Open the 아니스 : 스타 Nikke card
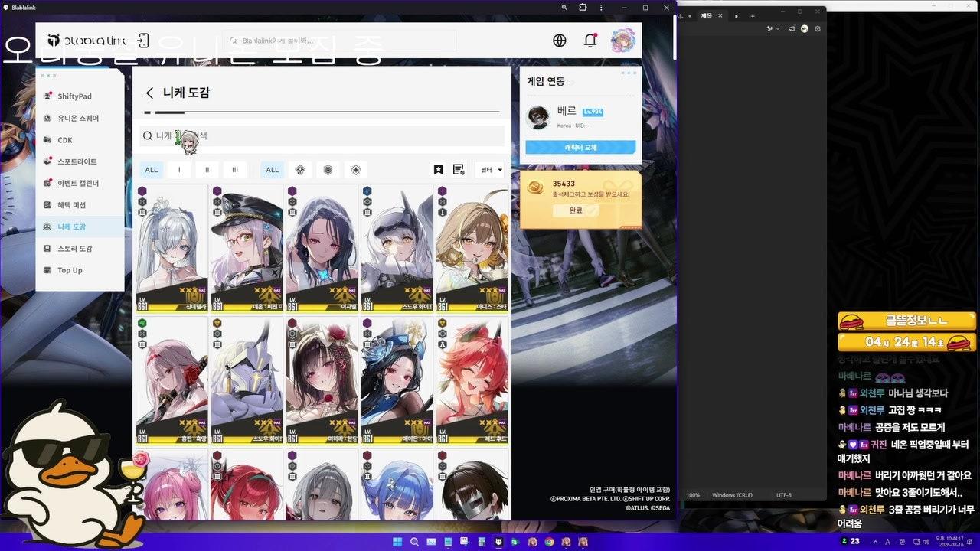980x551 pixels. pos(472,249)
